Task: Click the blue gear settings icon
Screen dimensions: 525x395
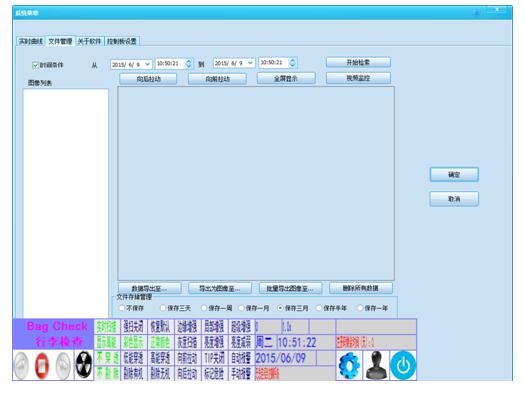Action: (x=349, y=365)
